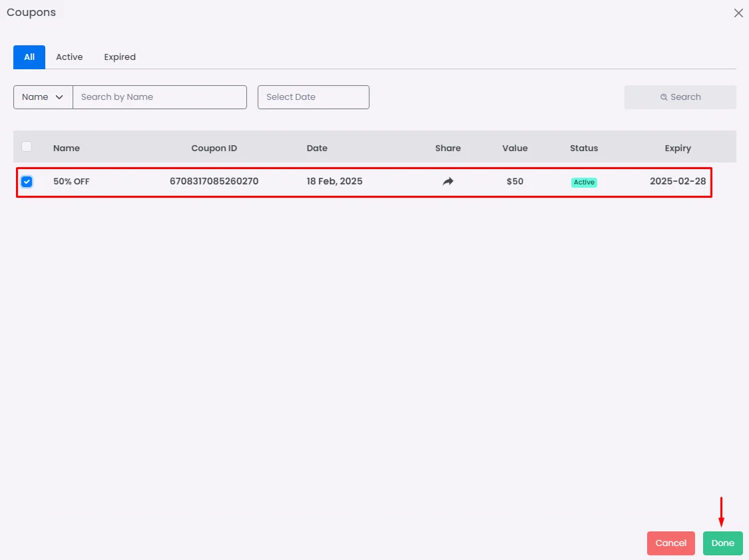749x560 pixels.
Task: Close the Coupons dialog with X
Action: (738, 13)
